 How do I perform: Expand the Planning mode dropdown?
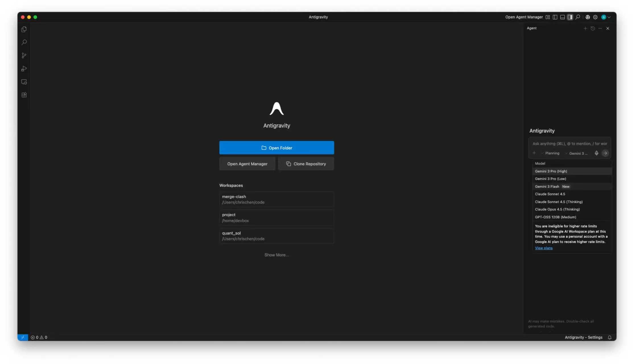[x=550, y=153]
